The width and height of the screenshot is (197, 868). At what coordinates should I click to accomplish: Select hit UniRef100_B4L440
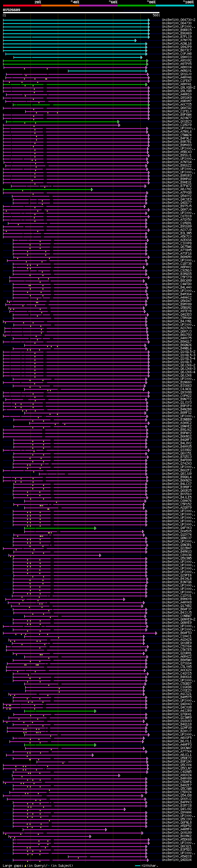(177, 287)
